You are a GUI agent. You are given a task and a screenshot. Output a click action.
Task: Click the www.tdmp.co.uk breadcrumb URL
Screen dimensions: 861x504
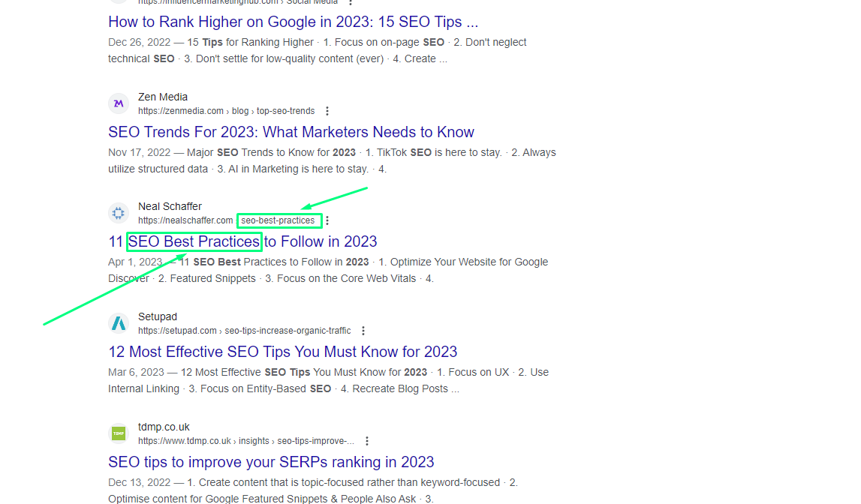(245, 441)
